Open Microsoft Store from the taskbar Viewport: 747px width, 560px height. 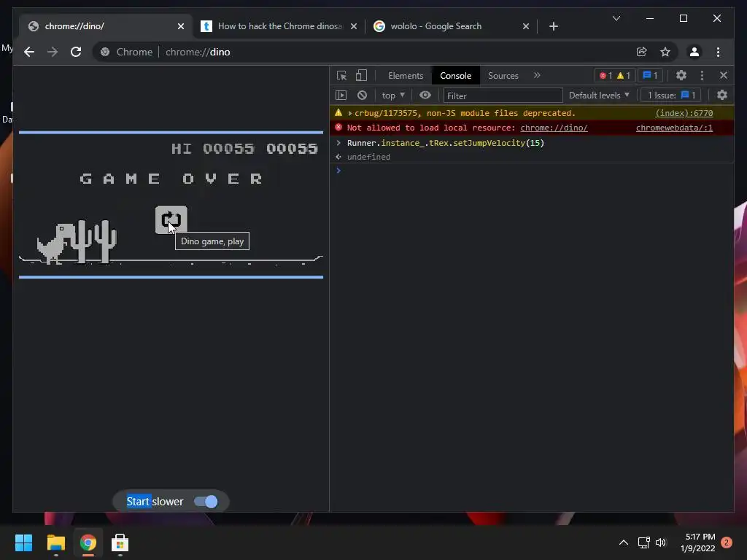point(120,542)
